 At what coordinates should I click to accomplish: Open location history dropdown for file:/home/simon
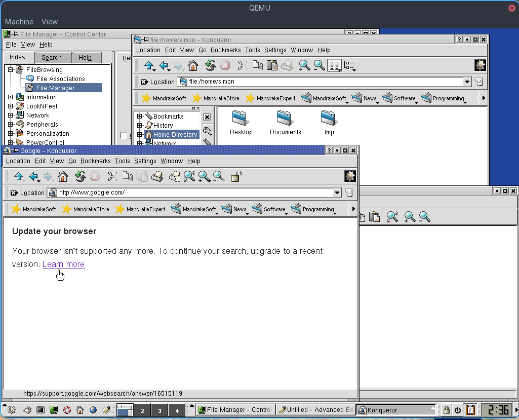(467, 82)
